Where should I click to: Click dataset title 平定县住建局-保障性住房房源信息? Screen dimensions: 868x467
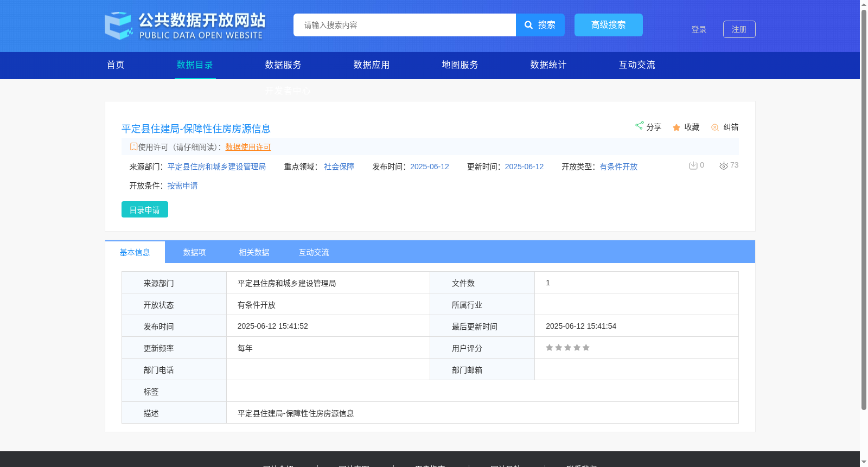[196, 129]
